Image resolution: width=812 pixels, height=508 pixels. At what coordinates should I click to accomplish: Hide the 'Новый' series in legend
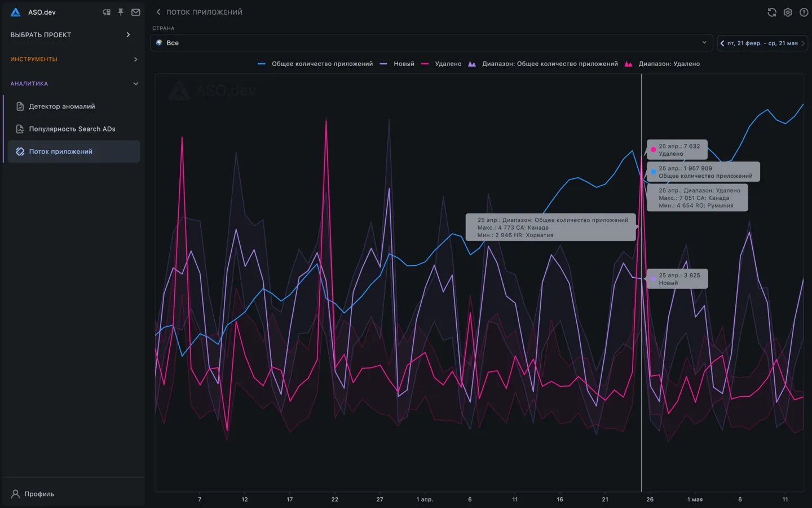coord(403,64)
